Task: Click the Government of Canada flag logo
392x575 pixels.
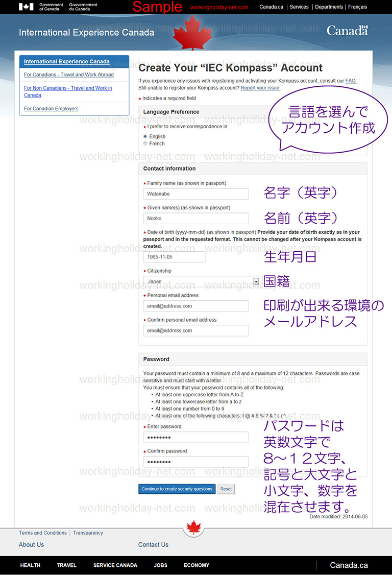Action: tap(26, 7)
